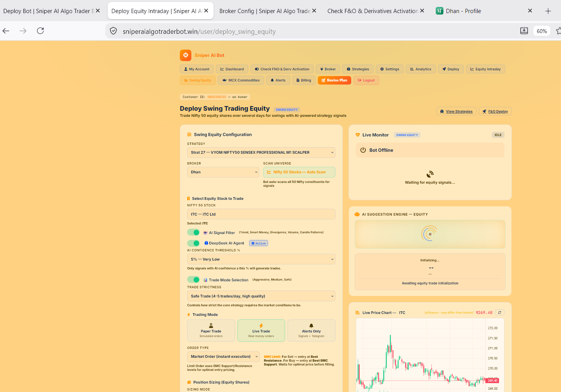Open the Order Type Market Order dropdown
The image size is (561, 392).
(223, 357)
